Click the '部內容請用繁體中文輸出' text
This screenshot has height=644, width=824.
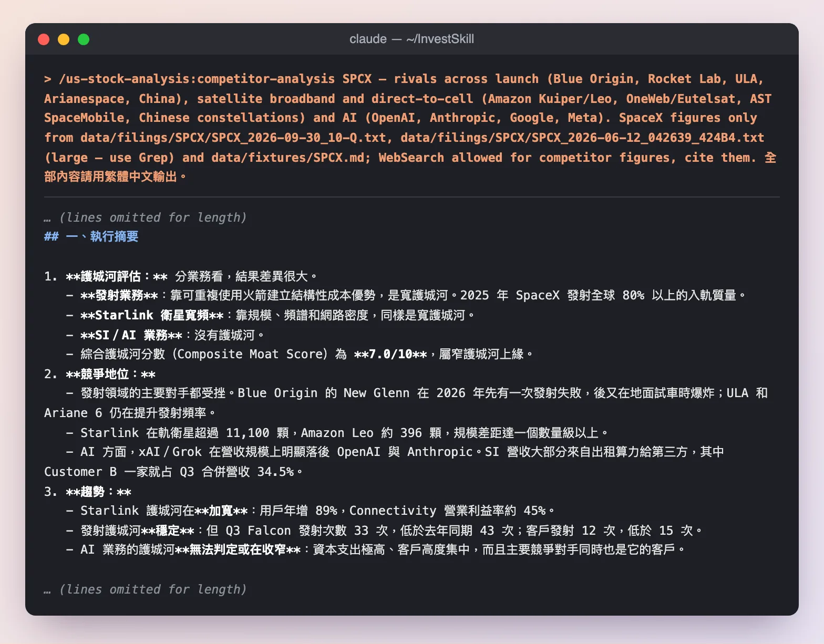click(x=110, y=176)
